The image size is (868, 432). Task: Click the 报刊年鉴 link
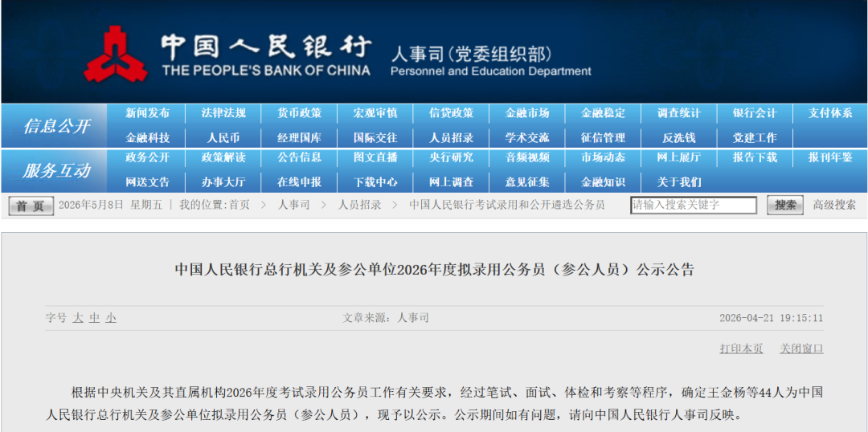[x=830, y=157]
